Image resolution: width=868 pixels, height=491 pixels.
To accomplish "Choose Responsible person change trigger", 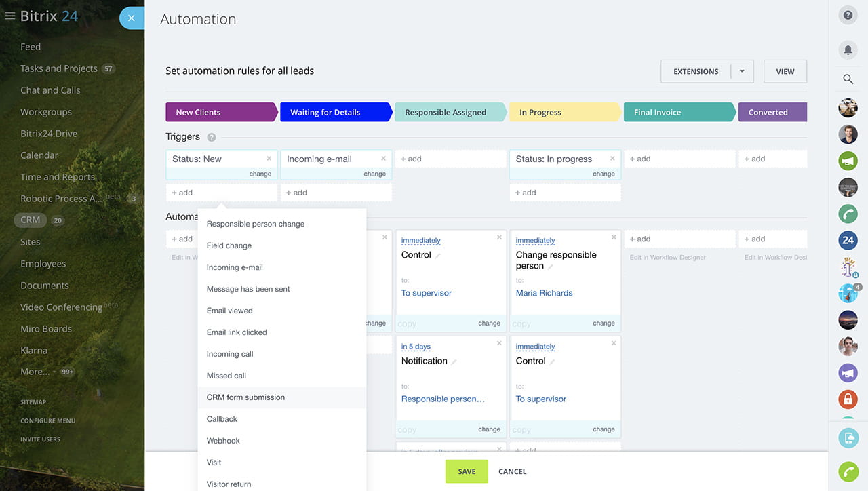I will tap(282, 224).
